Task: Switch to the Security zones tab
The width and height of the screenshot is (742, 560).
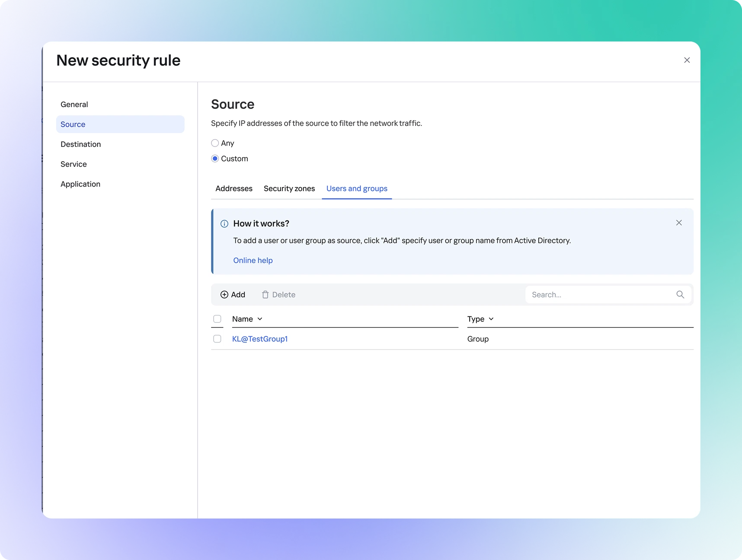Action: pos(289,189)
